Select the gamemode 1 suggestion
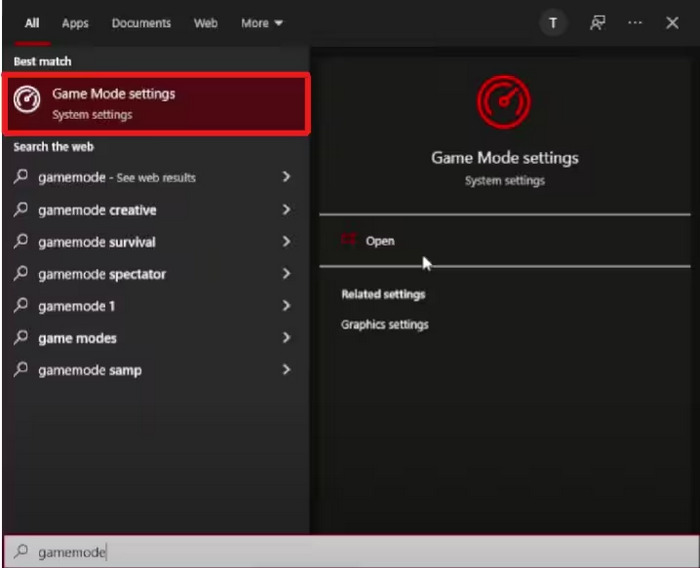The width and height of the screenshot is (700, 568). [154, 306]
